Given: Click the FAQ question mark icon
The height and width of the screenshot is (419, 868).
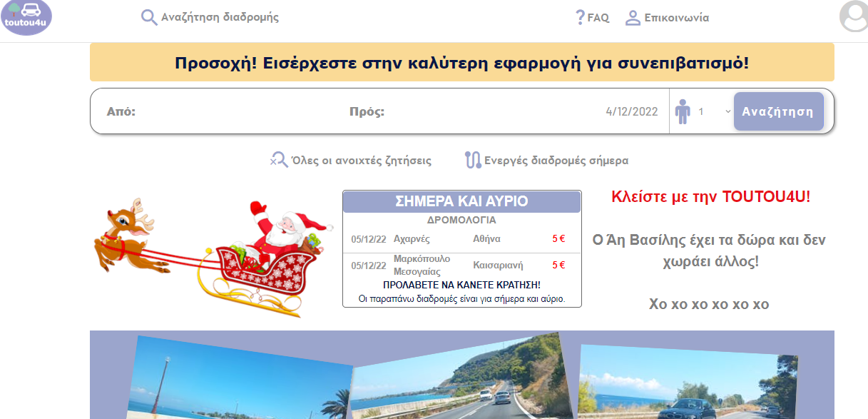Looking at the screenshot, I should [x=580, y=17].
